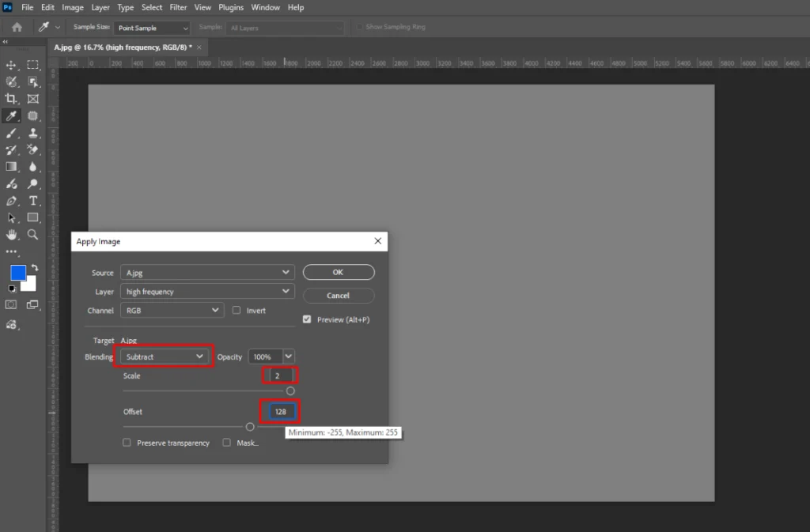
Task: Open the Sample Size Point Sample dropdown
Action: point(152,28)
